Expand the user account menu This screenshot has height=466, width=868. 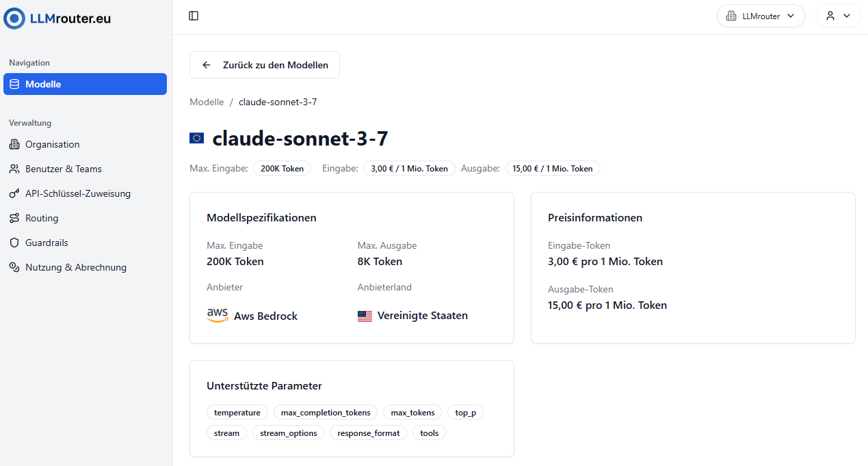pos(838,16)
